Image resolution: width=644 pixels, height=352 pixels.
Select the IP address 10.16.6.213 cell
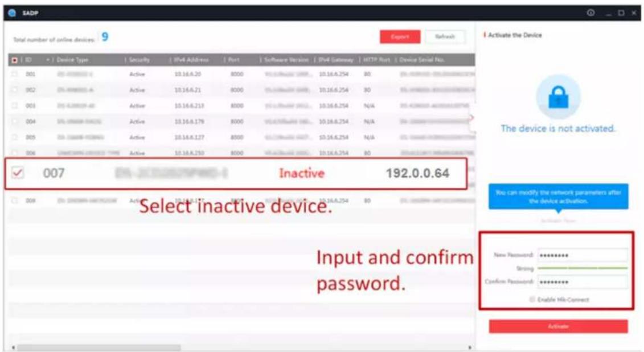point(190,105)
